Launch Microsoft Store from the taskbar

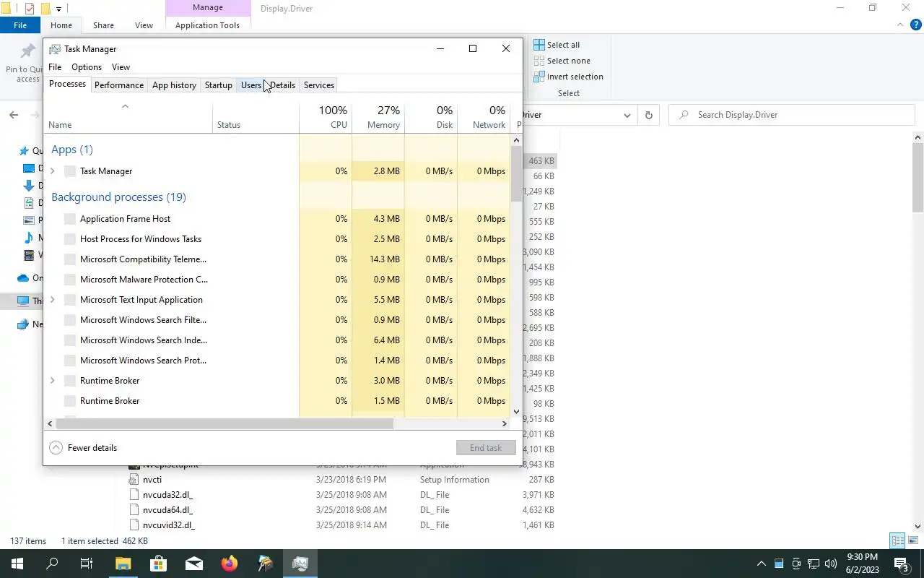(x=158, y=564)
